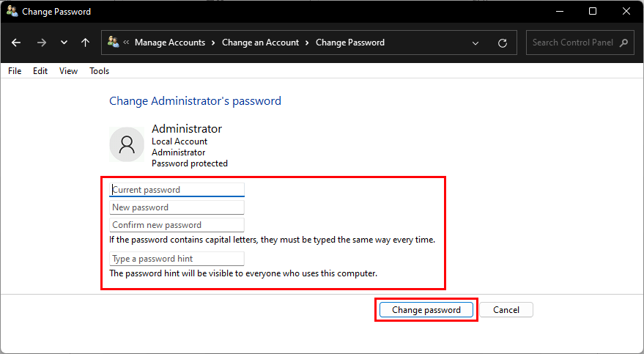This screenshot has height=354, width=644.
Task: Cancel the password change
Action: coord(506,309)
